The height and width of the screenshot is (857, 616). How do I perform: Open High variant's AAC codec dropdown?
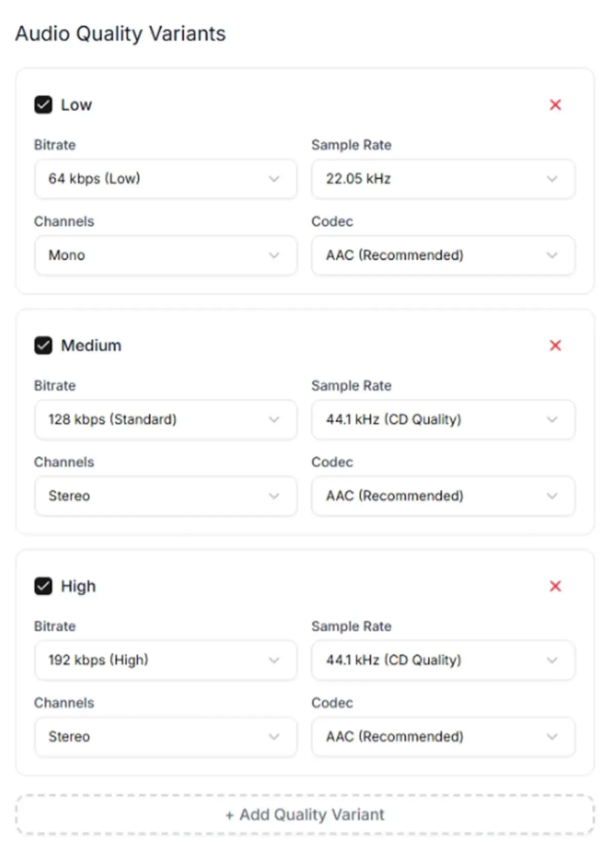click(x=443, y=736)
